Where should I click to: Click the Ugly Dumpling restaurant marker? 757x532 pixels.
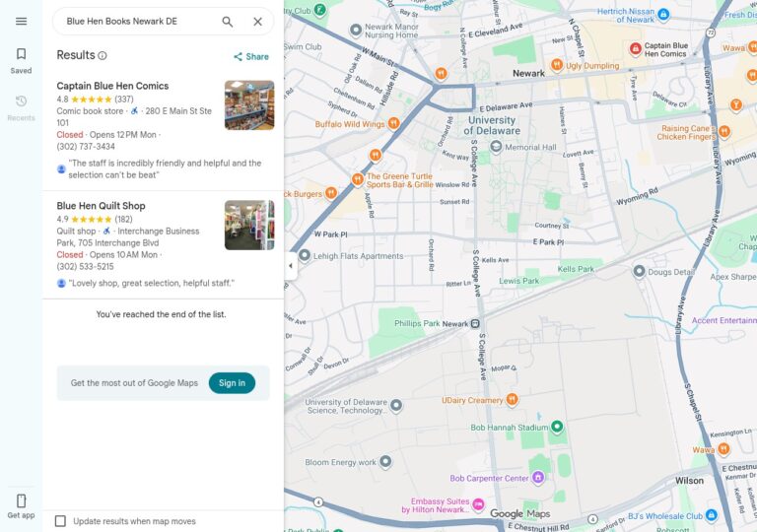pos(557,64)
